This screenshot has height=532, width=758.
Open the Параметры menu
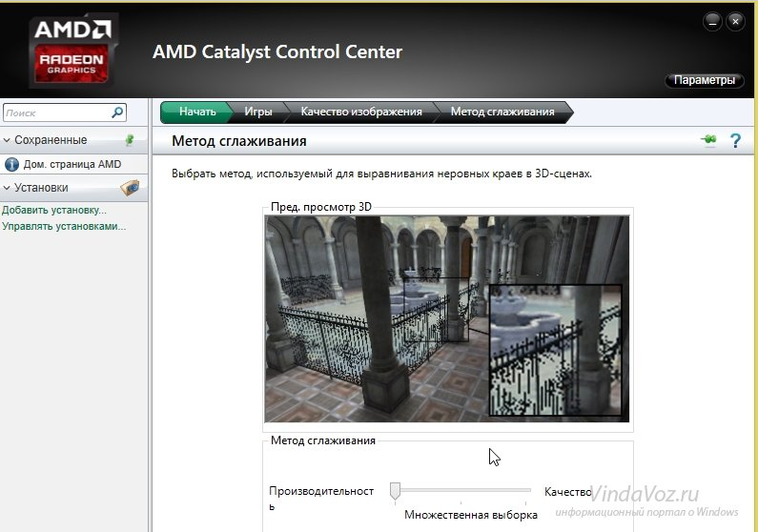(705, 80)
